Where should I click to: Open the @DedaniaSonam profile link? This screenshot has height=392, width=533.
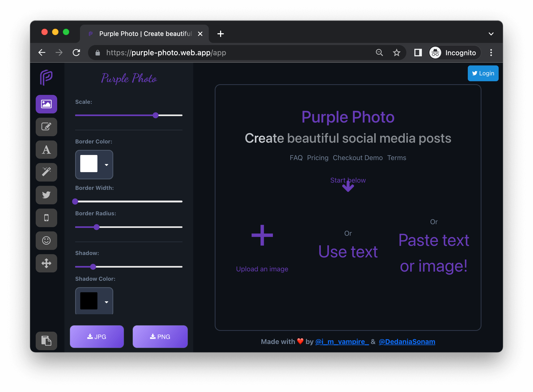pos(407,342)
